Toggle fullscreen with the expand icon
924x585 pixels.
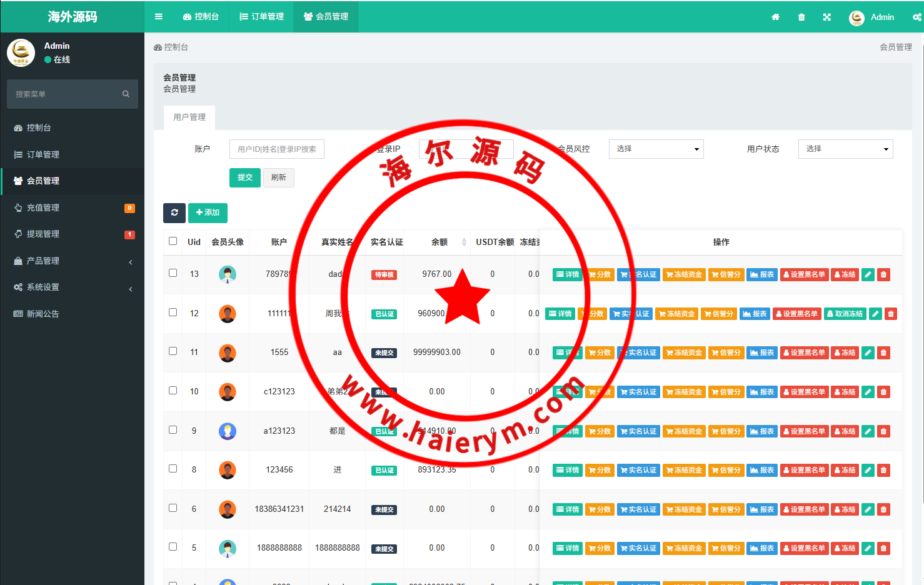click(827, 17)
